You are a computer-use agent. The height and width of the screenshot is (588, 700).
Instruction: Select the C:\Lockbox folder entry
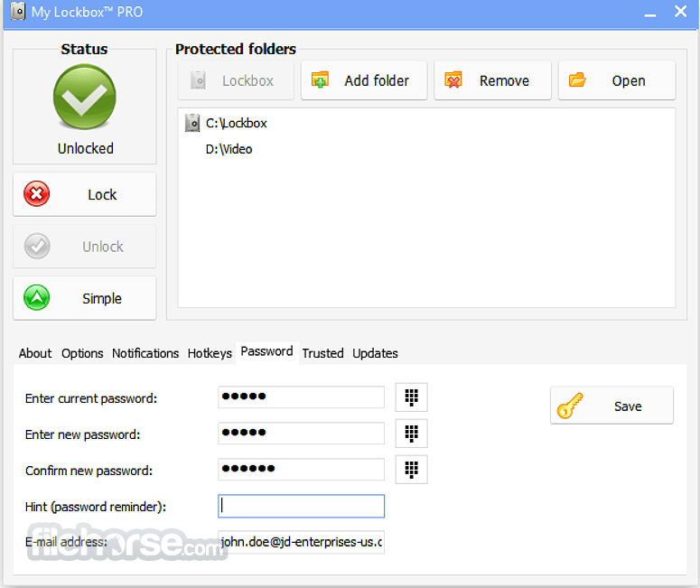click(236, 123)
